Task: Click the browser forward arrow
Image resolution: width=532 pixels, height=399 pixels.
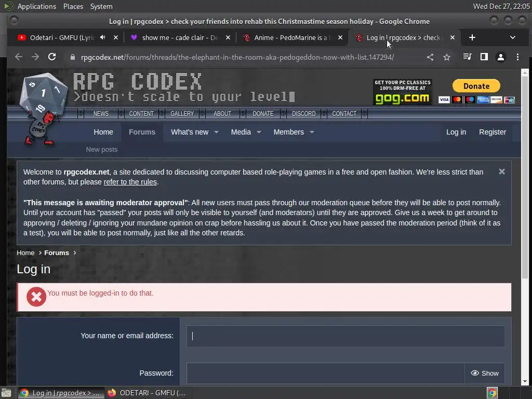Action: click(x=35, y=57)
